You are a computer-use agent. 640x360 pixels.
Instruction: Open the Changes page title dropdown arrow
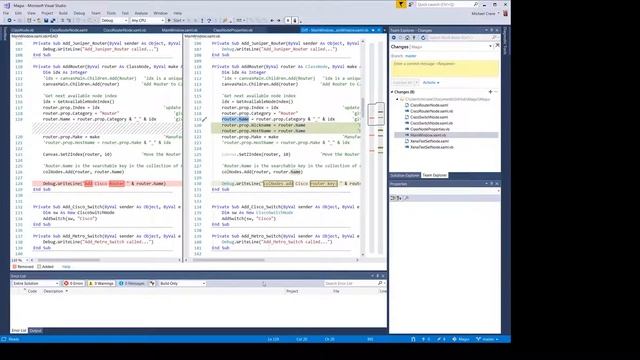490,47
